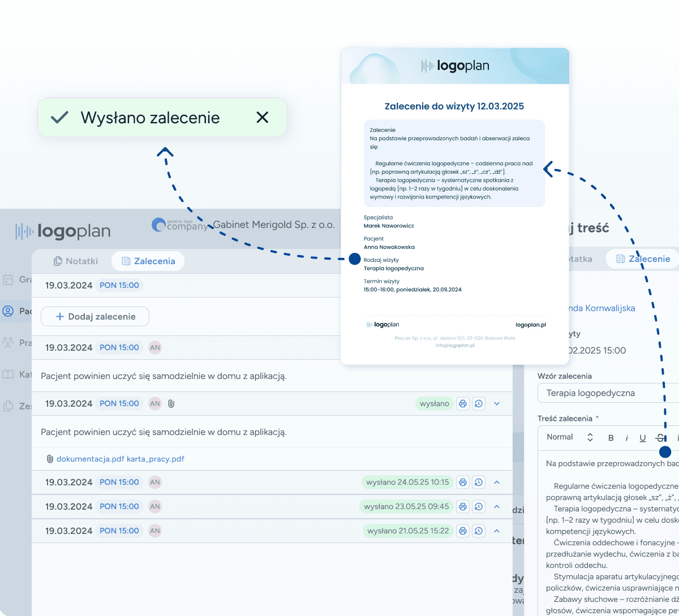Screen dimensions: 679x616
Task: Collapse the row sent 21.05.25 15:22
Action: point(497,531)
